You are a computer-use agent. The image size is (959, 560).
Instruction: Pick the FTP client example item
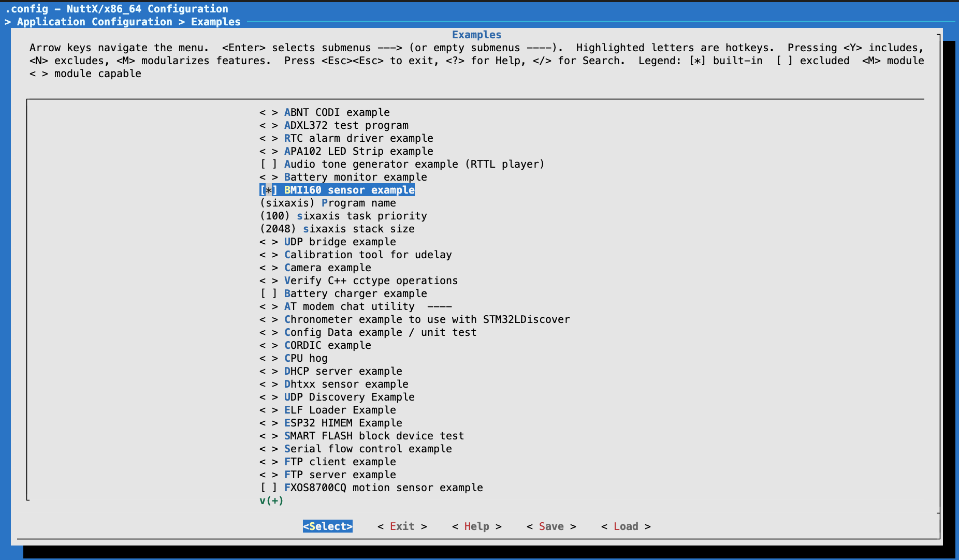340,462
